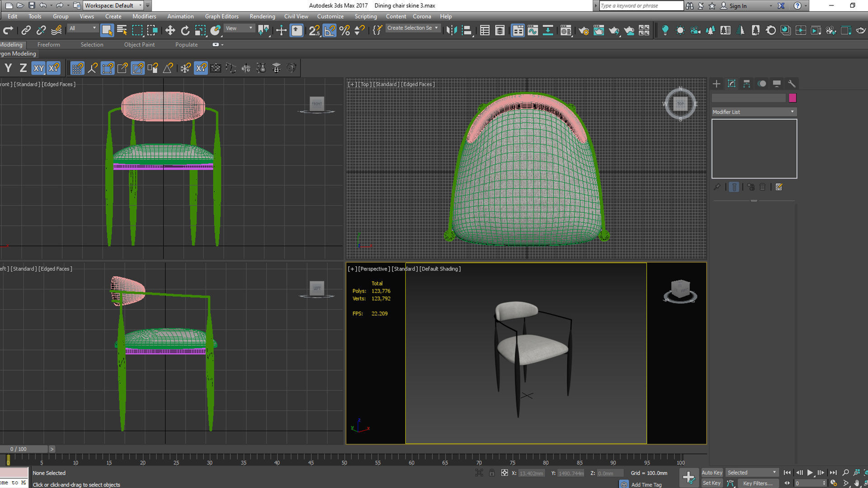Switch to the Object Paint ribbon tab
Screen dimensions: 868x488
(139, 45)
